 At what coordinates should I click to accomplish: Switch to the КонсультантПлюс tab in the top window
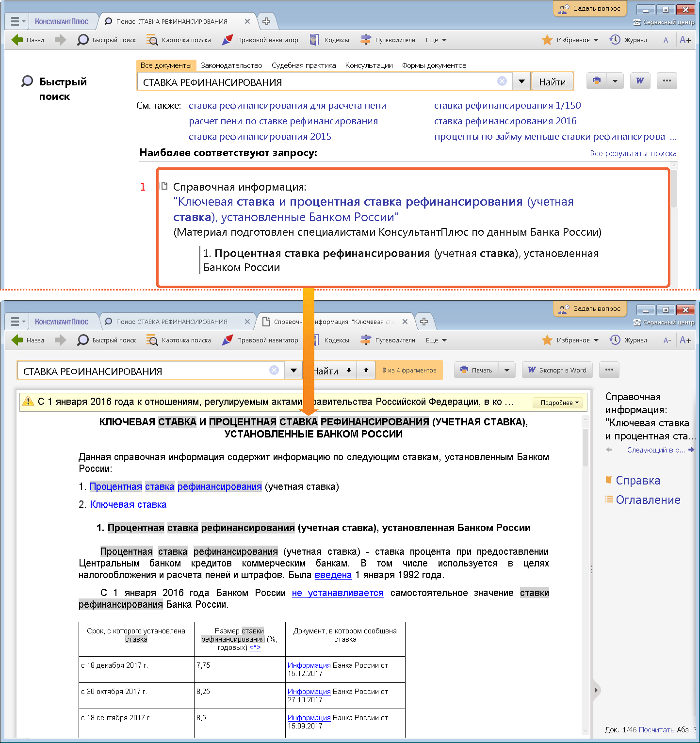tap(62, 21)
